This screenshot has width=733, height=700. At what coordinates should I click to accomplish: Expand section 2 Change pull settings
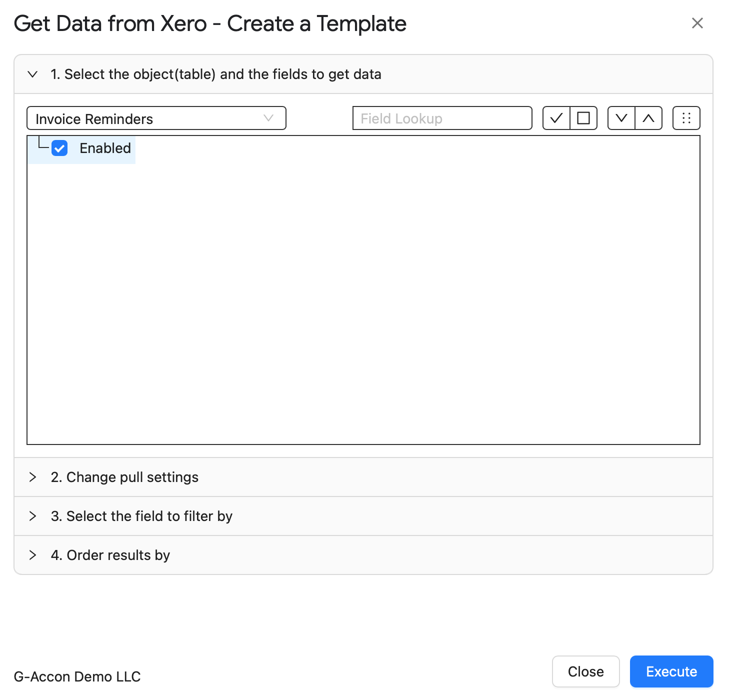coord(363,477)
